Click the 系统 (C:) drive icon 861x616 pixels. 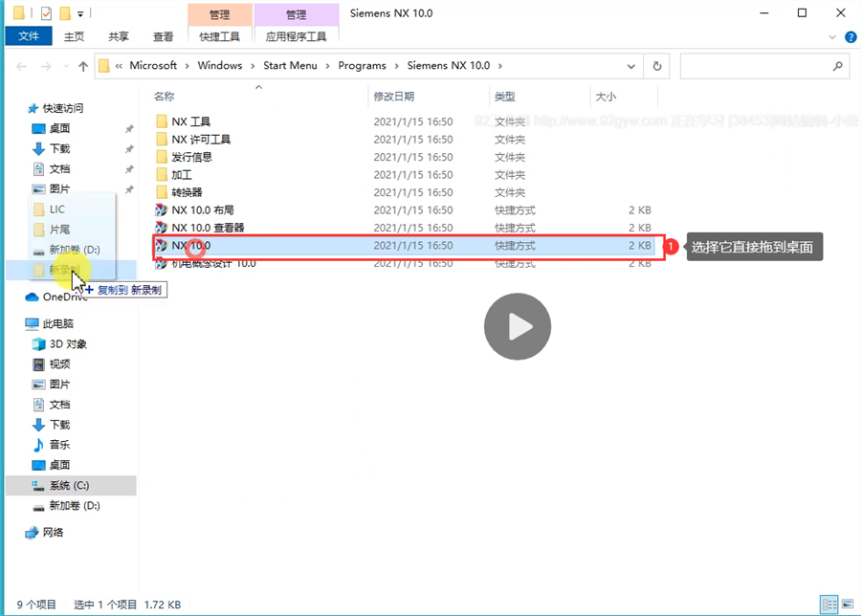point(38,485)
